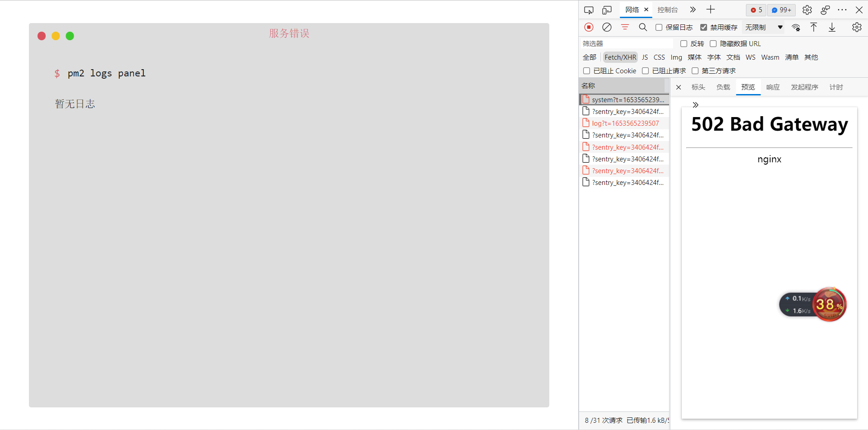Click the inspect element icon
Screen dimensions: 868x430
pos(589,10)
